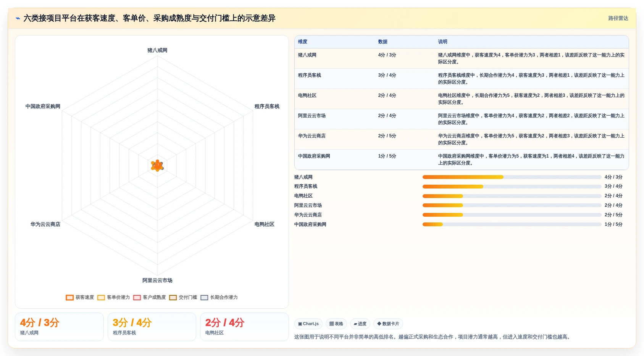Screen dimensions: 644x356
Task: Click the 华为云云商店 description text in the table
Action: tap(531, 139)
